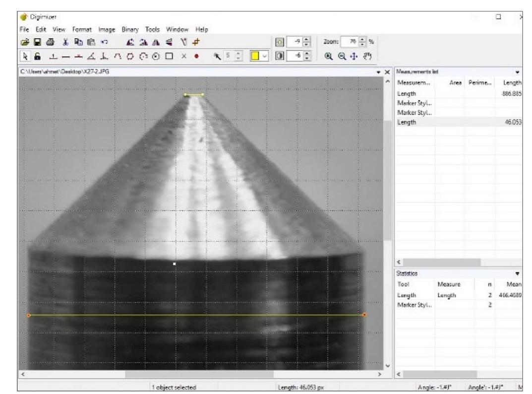Image resolution: width=532 pixels, height=394 pixels.
Task: Flip image horizontally icon
Action: (x=156, y=42)
